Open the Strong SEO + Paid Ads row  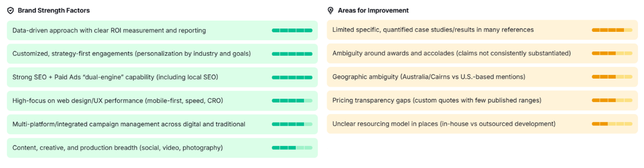pos(162,77)
